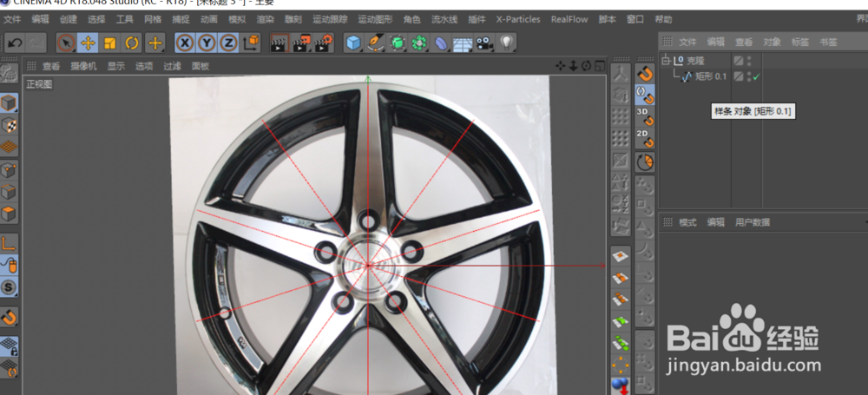Switch to Texture mode

click(9, 125)
